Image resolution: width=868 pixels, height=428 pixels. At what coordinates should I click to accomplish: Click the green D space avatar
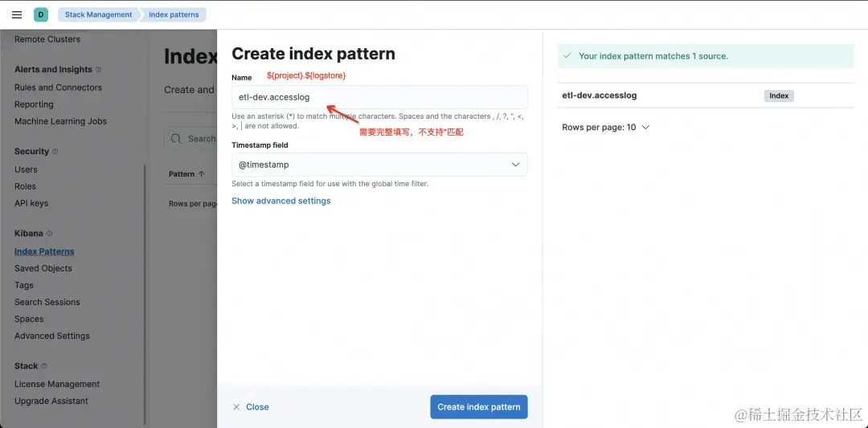coord(41,14)
